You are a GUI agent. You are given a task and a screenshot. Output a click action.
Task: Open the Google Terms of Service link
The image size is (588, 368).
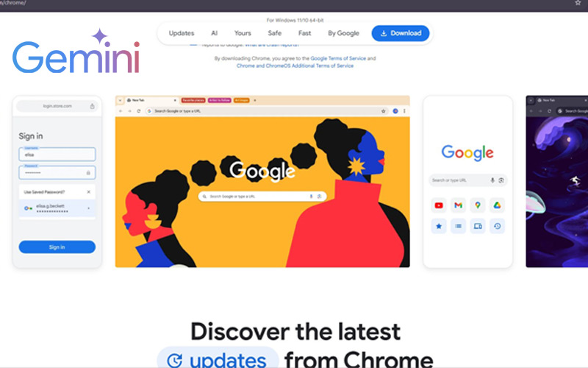(x=338, y=58)
